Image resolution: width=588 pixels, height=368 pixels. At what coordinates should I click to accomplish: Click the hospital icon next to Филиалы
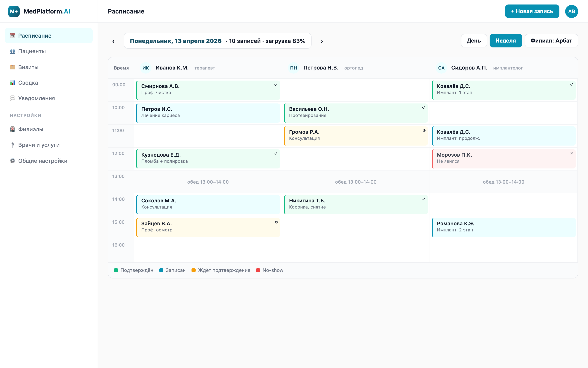[12, 129]
